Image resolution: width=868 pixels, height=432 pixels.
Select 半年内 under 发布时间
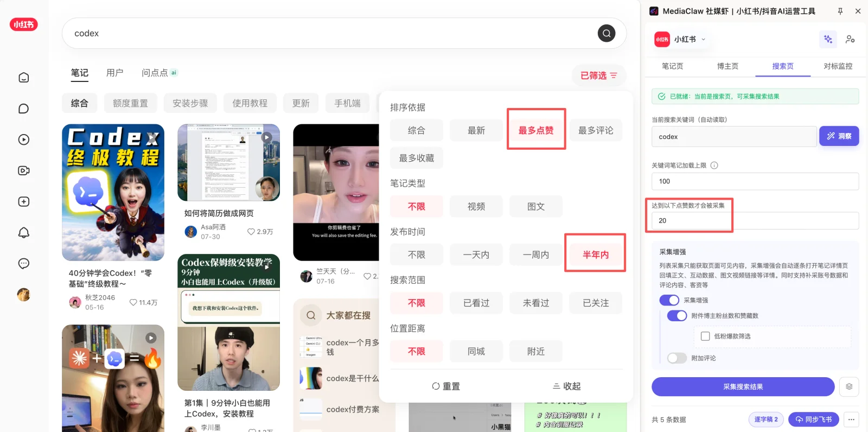click(596, 255)
